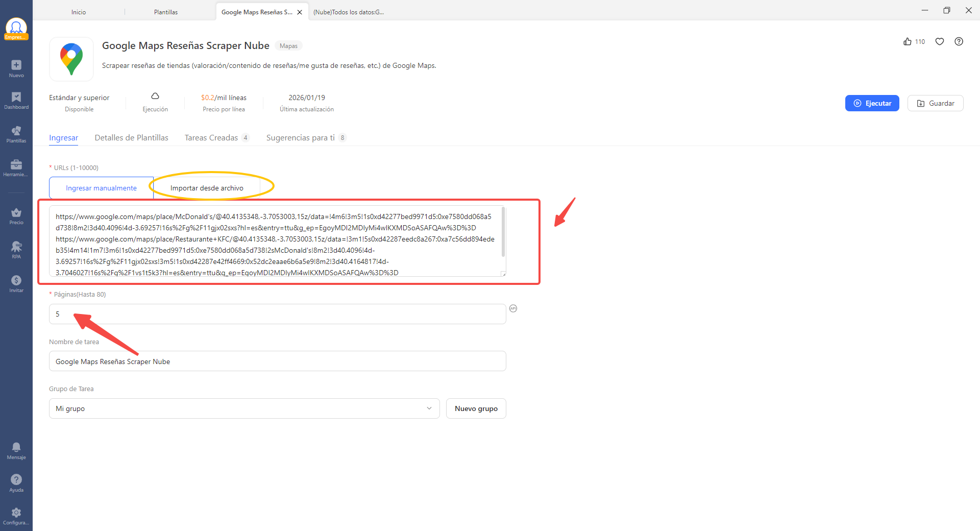Add the template to favorites with the heart
The height and width of the screenshot is (531, 980).
point(940,41)
